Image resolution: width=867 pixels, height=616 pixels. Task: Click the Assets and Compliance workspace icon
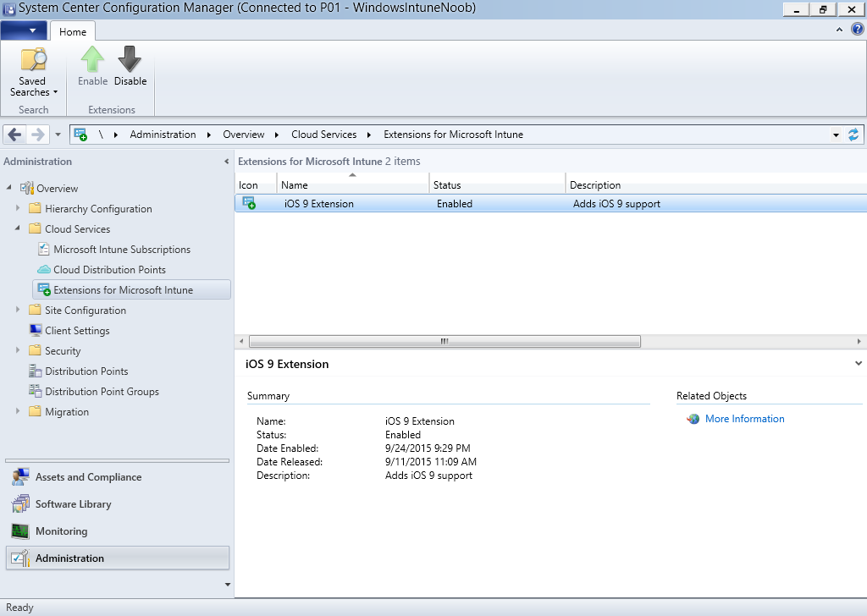[20, 476]
